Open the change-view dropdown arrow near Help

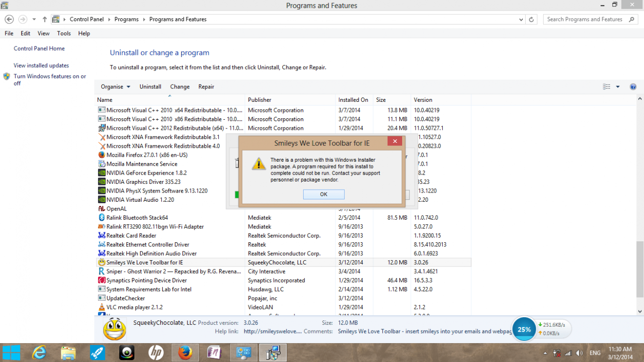(x=617, y=86)
